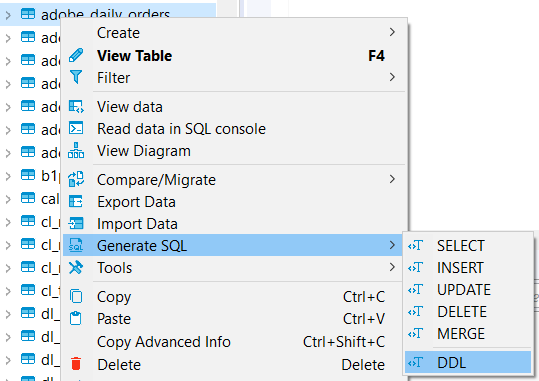Click the template icon beside UPDATE
This screenshot has width=539, height=381.
click(x=415, y=290)
